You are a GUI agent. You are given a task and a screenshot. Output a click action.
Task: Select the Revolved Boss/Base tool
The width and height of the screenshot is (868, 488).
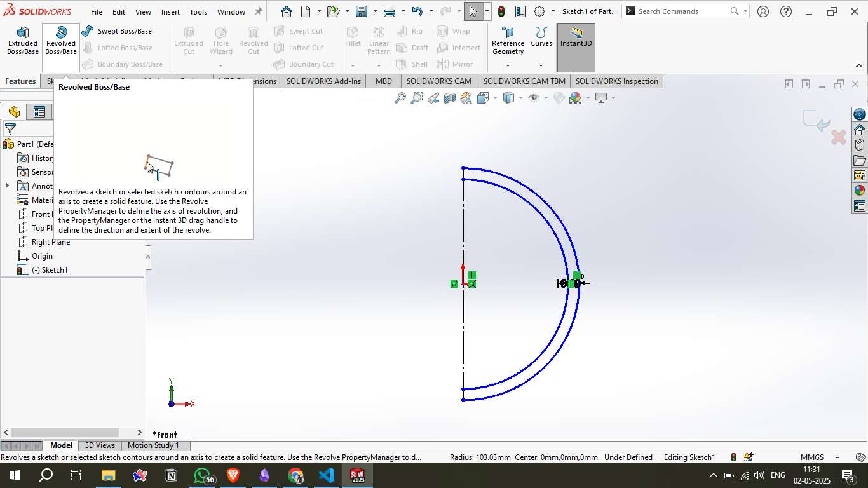pyautogui.click(x=61, y=41)
